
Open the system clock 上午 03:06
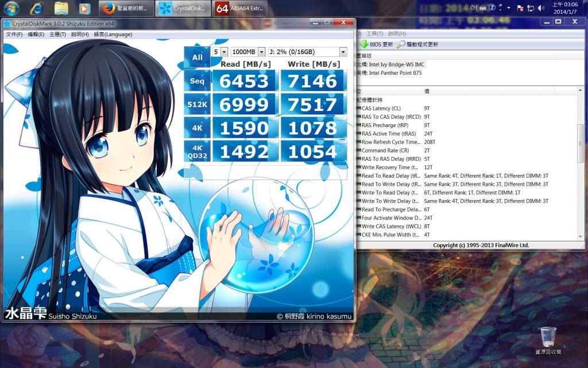(x=565, y=8)
